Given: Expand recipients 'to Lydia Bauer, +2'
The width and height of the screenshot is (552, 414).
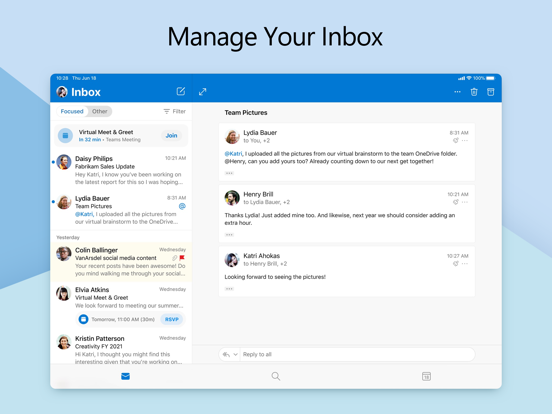Looking at the screenshot, I should pos(266,202).
